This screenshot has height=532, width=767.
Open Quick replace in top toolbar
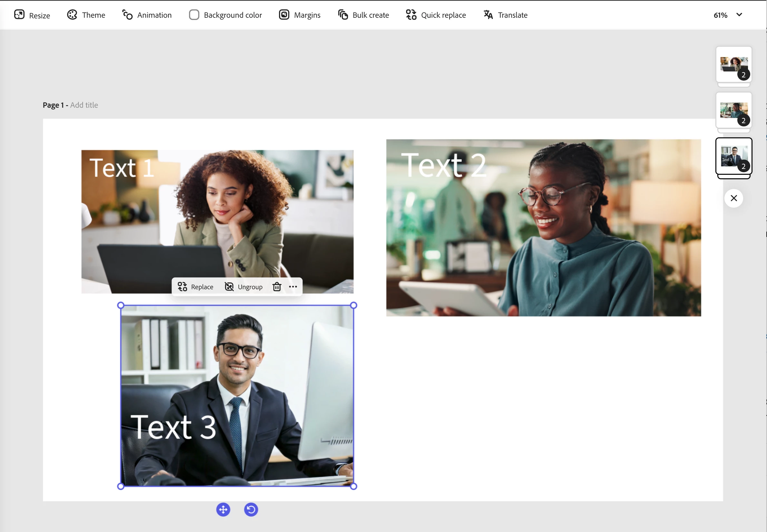[x=436, y=15]
